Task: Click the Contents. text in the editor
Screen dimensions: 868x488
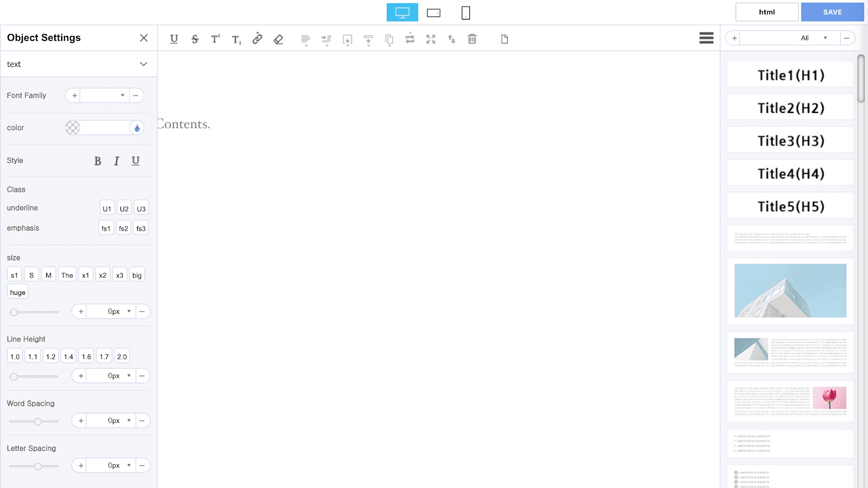Action: click(x=184, y=124)
